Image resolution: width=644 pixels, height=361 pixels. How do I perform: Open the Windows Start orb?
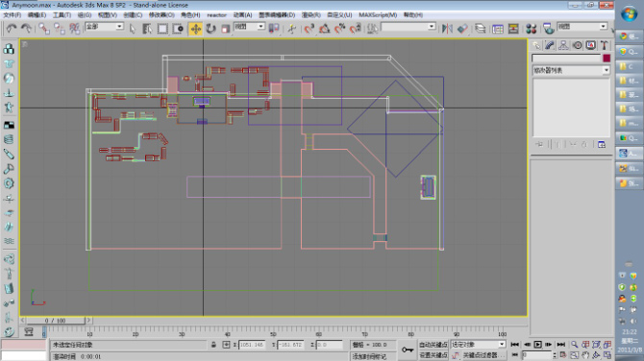[x=629, y=14]
